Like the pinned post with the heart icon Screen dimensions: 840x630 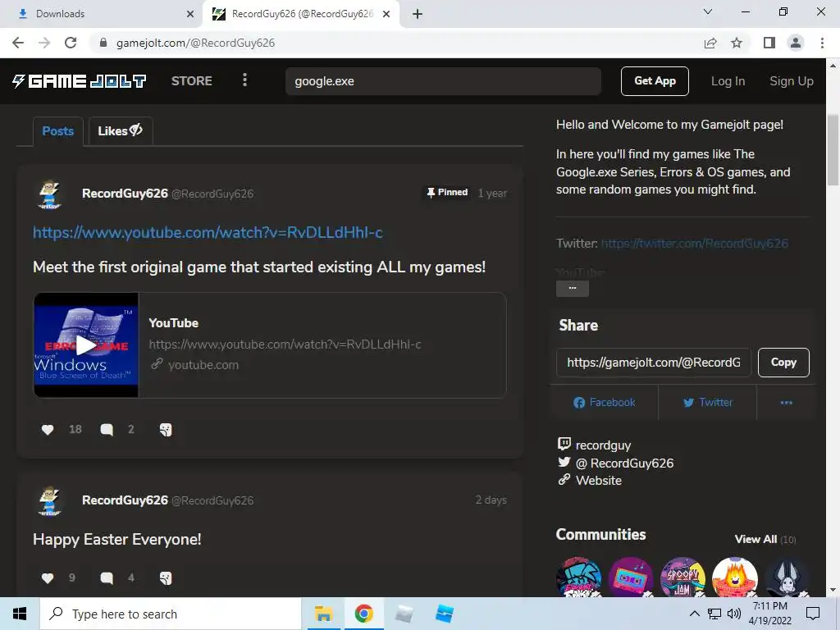(x=48, y=430)
